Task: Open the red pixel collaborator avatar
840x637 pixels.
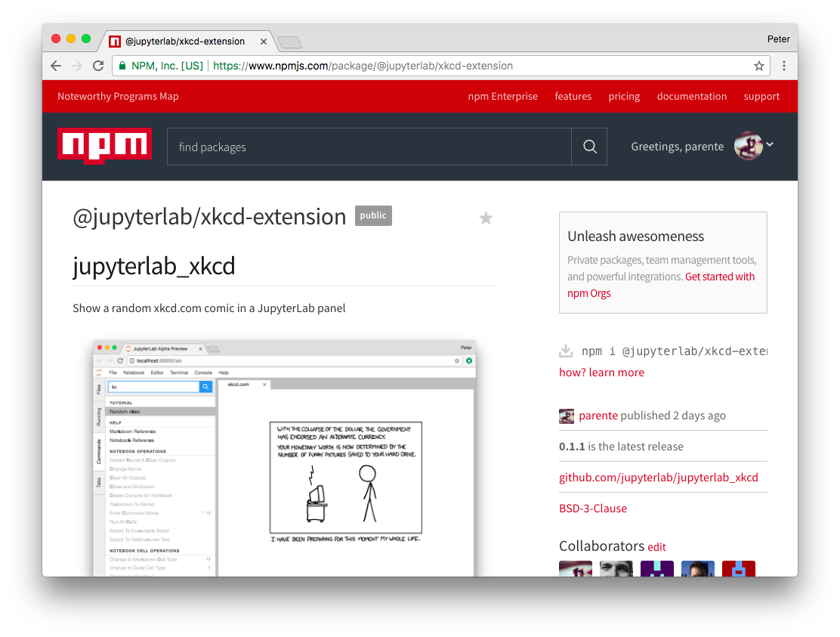Action: click(738, 568)
